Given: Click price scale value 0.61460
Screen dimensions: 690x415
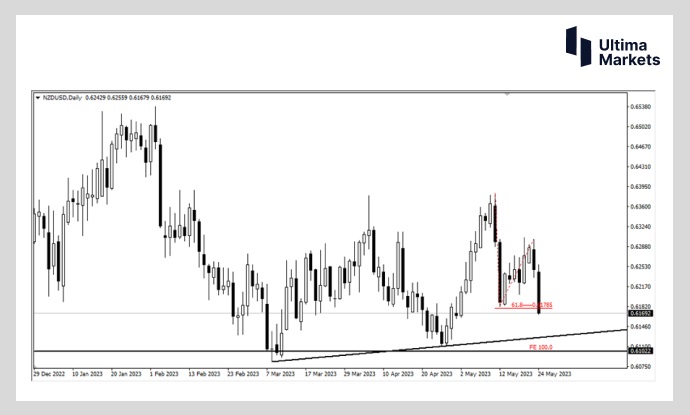Looking at the screenshot, I should coord(640,327).
